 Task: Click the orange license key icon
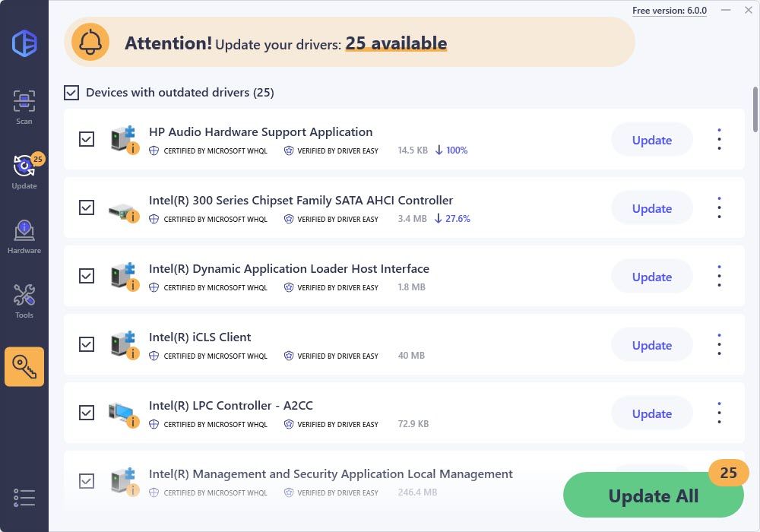(x=24, y=366)
